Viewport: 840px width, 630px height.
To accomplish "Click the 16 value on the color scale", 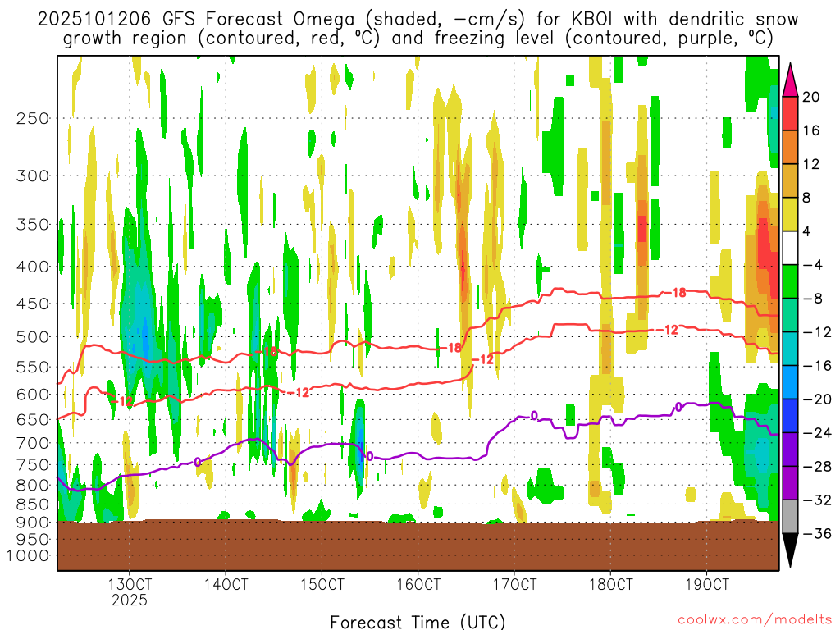I will click(x=811, y=130).
